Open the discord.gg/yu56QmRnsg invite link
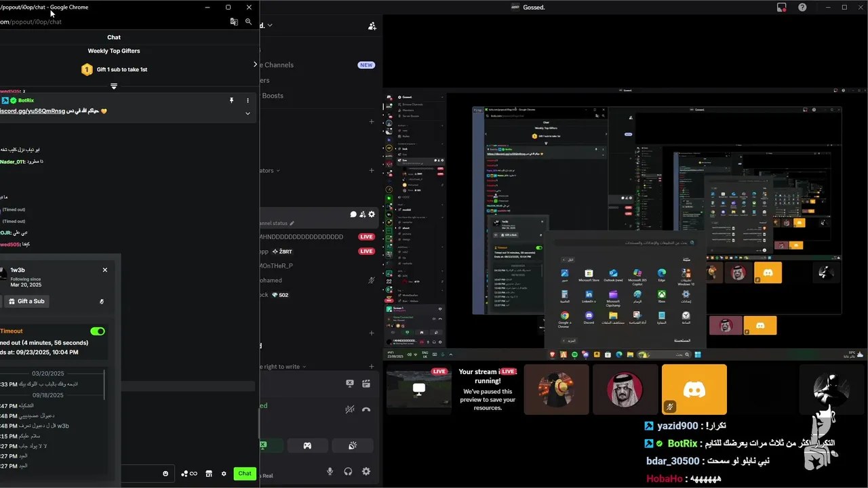This screenshot has height=488, width=868. pyautogui.click(x=33, y=111)
